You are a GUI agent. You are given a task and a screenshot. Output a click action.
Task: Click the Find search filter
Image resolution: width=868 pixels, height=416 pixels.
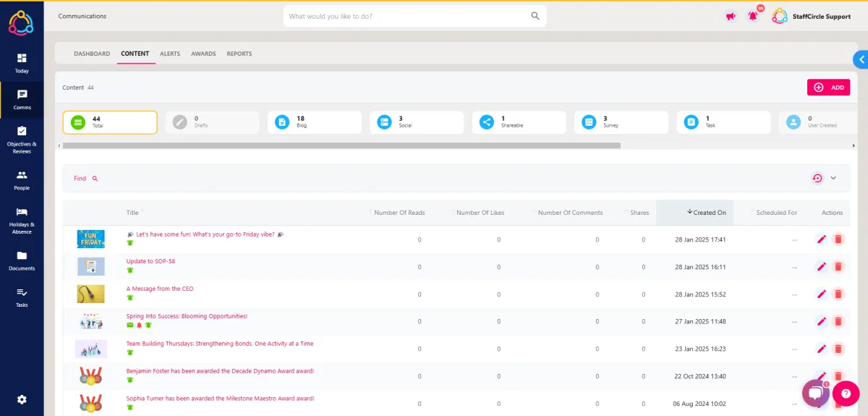point(85,178)
